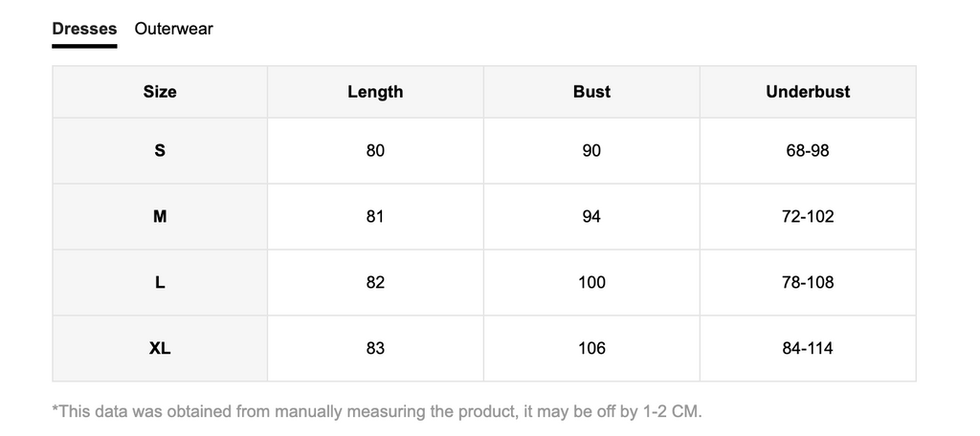Viewport: 980px width, 436px height.
Task: Select the M size row label
Action: point(160,217)
